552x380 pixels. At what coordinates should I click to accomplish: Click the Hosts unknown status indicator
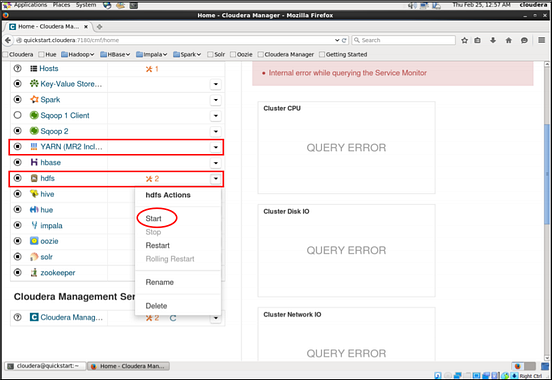click(x=17, y=68)
